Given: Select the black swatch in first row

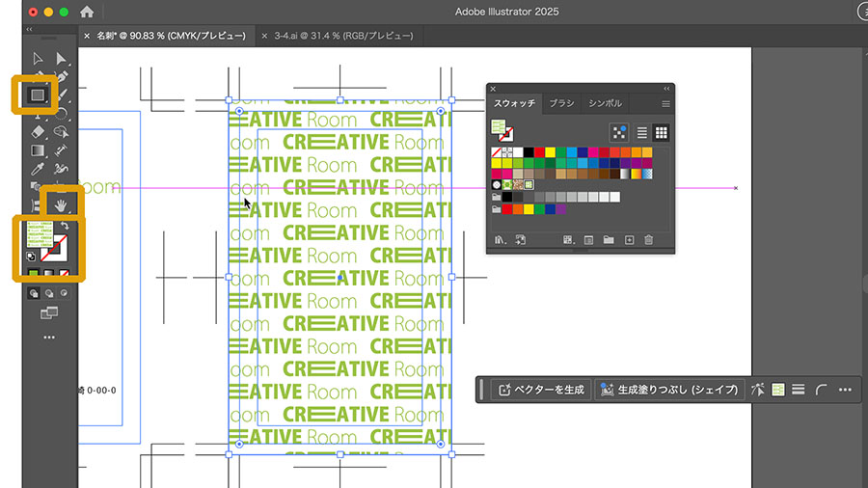Looking at the screenshot, I should point(529,152).
